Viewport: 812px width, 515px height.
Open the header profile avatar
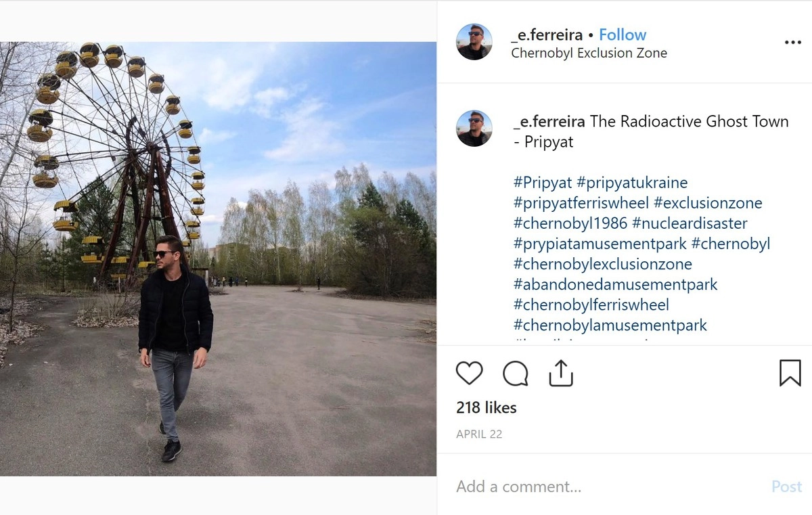(474, 42)
